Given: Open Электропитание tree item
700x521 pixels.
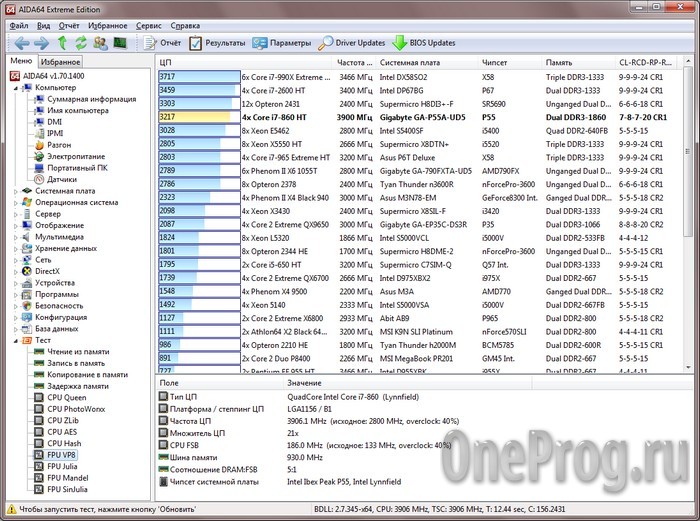Looking at the screenshot, I should (x=76, y=156).
